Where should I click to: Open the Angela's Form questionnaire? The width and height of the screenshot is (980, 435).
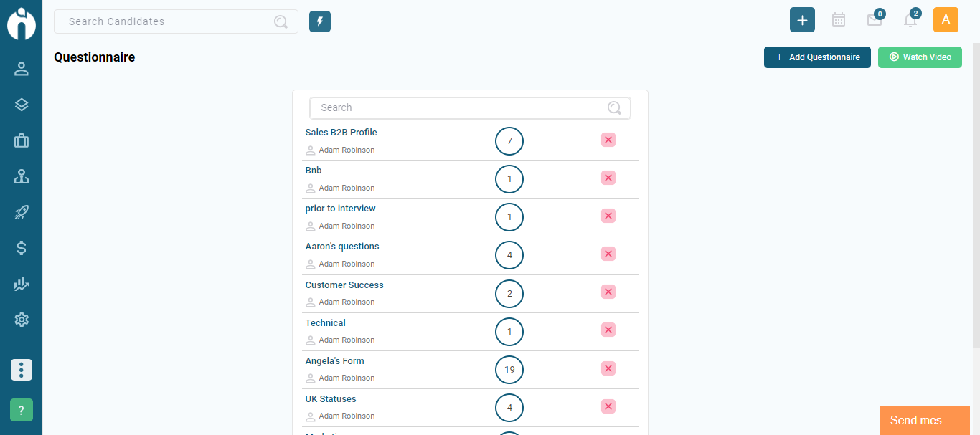(x=334, y=361)
